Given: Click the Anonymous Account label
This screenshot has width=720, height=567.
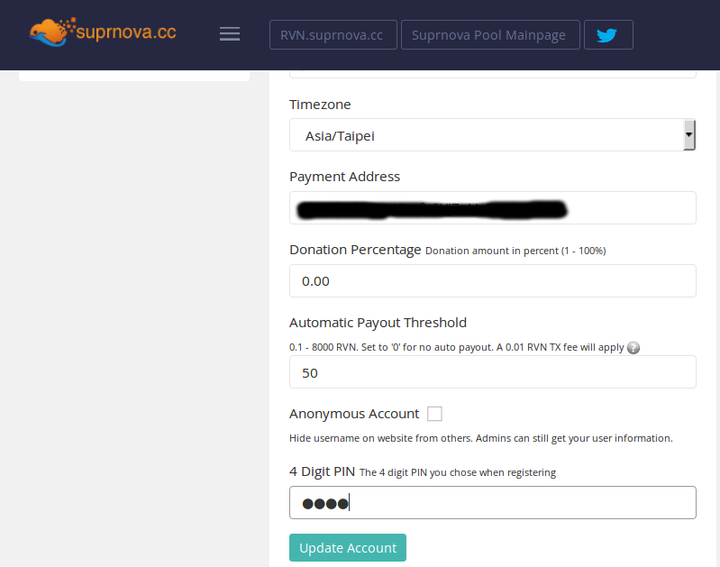Looking at the screenshot, I should pos(354,414).
